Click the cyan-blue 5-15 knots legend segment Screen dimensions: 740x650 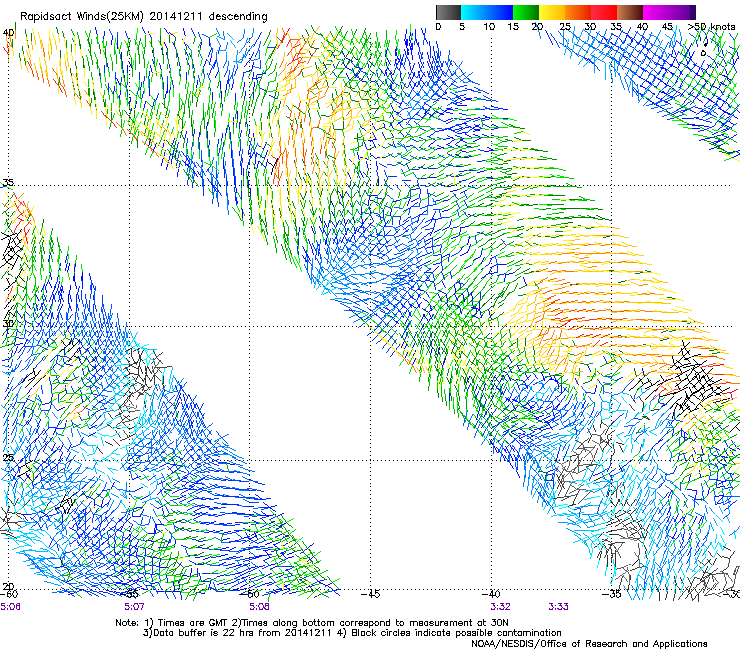coord(487,12)
